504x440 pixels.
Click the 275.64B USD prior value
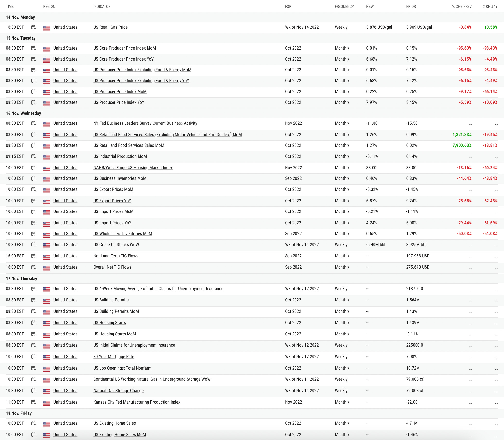pos(418,267)
